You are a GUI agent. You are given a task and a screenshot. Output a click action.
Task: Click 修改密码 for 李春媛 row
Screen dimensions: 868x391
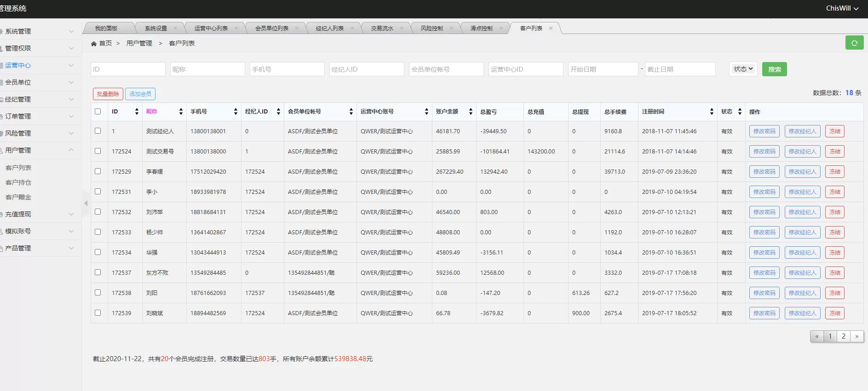click(x=765, y=171)
